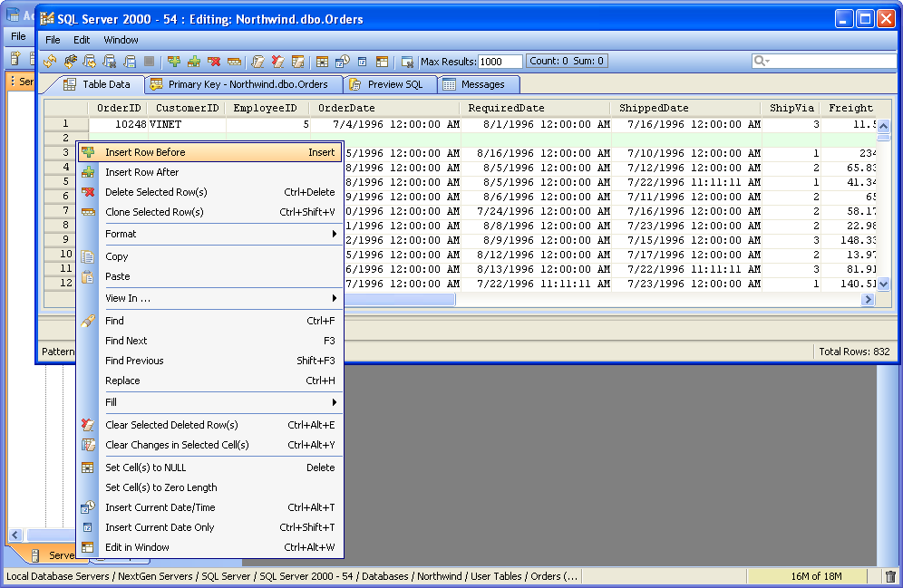Click toolbar Set Cells to NULL icon
Image resolution: width=903 pixels, height=588 pixels.
323,61
